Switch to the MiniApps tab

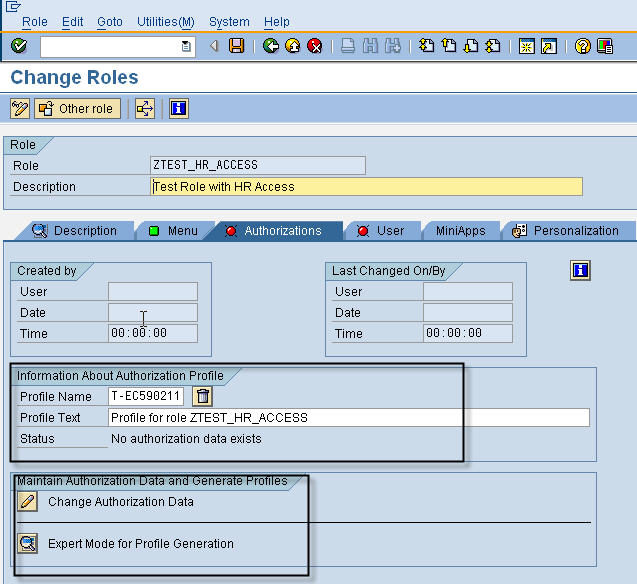[x=461, y=231]
